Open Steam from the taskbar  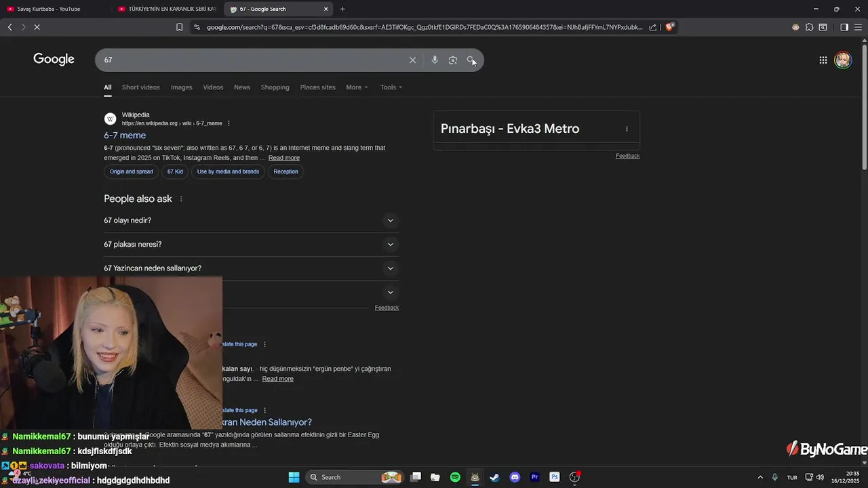[494, 477]
